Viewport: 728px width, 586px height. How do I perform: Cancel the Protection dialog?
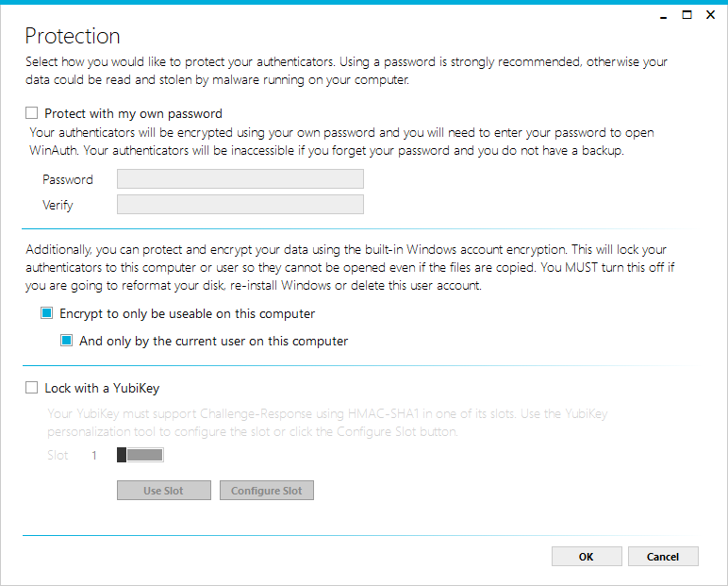click(x=663, y=557)
